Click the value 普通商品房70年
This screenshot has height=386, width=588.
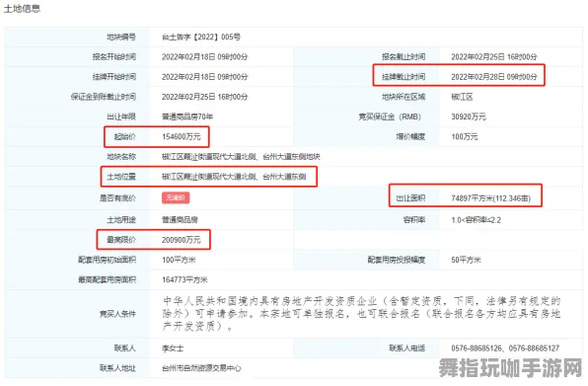click(187, 116)
